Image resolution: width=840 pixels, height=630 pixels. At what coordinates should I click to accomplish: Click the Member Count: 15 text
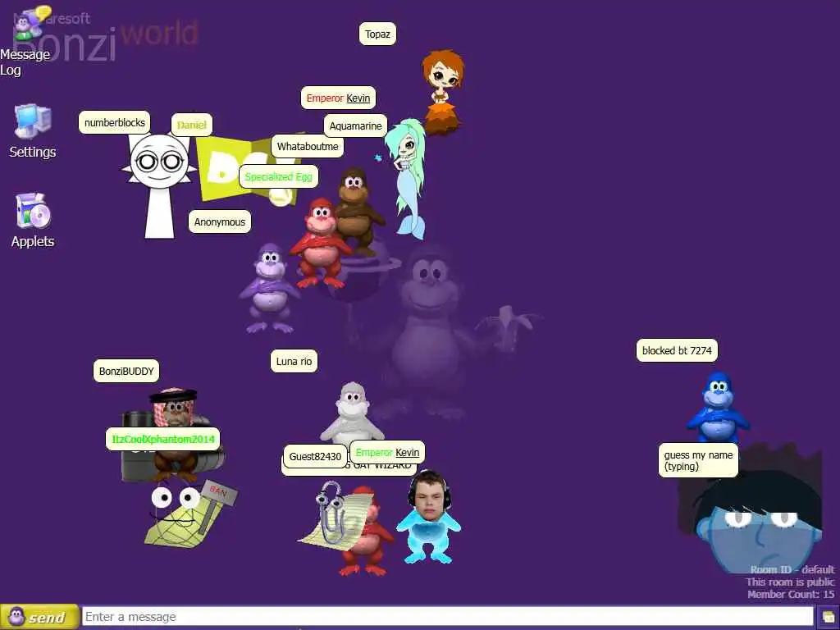[792, 594]
